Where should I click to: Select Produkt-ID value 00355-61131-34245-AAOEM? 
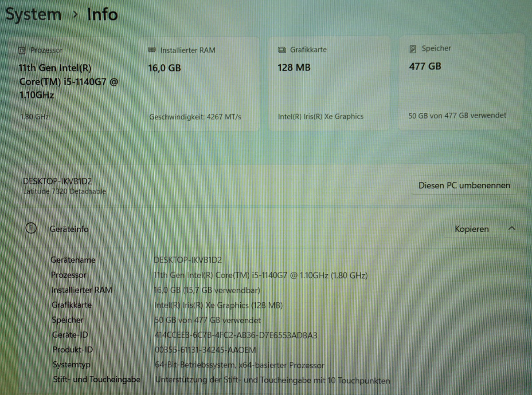pos(206,350)
